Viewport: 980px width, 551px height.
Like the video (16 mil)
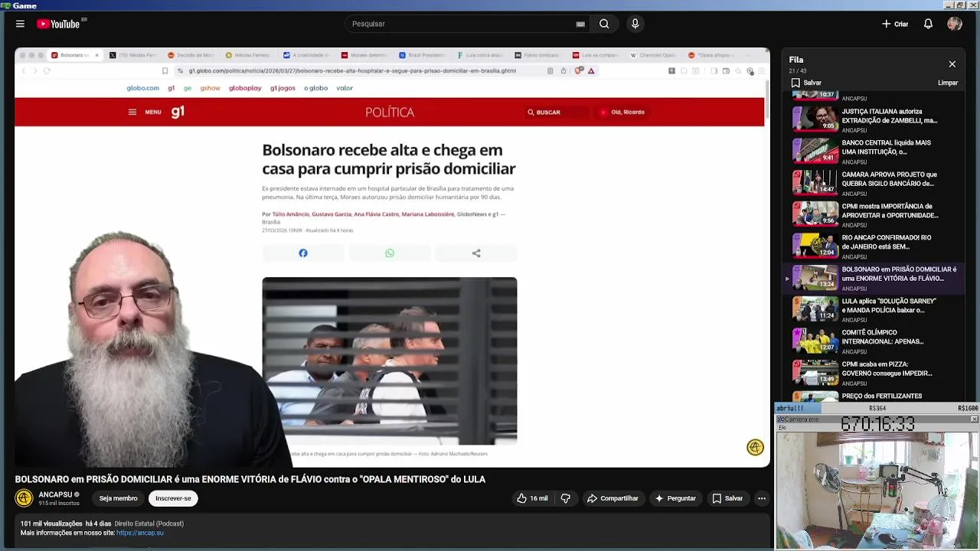[532, 498]
